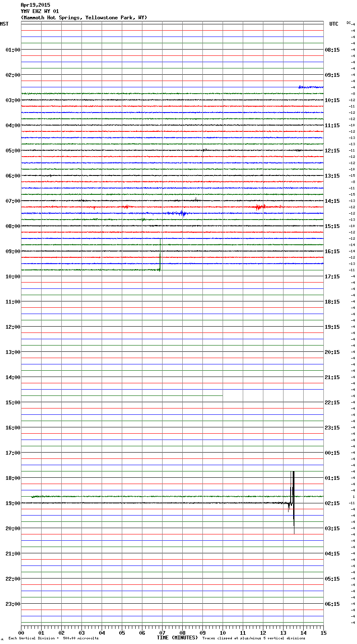Click minute tick label 03 on bottom axis
Image resolution: width=357 pixels, height=644 pixels.
tap(81, 633)
